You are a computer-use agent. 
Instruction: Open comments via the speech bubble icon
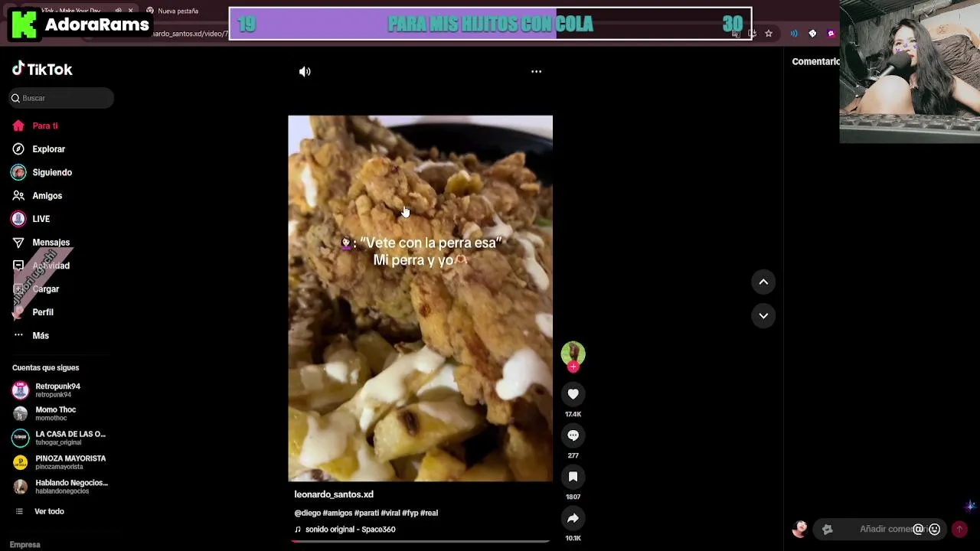(x=573, y=435)
